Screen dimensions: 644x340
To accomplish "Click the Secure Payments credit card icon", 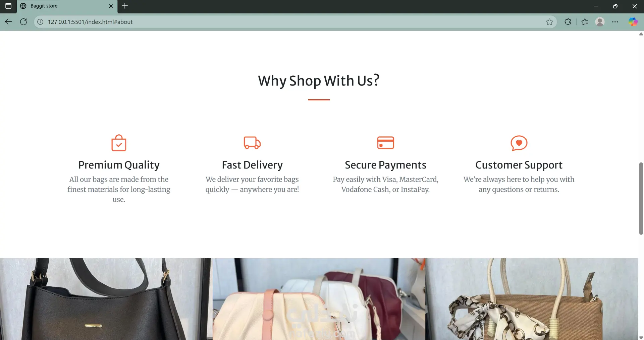I will point(385,143).
